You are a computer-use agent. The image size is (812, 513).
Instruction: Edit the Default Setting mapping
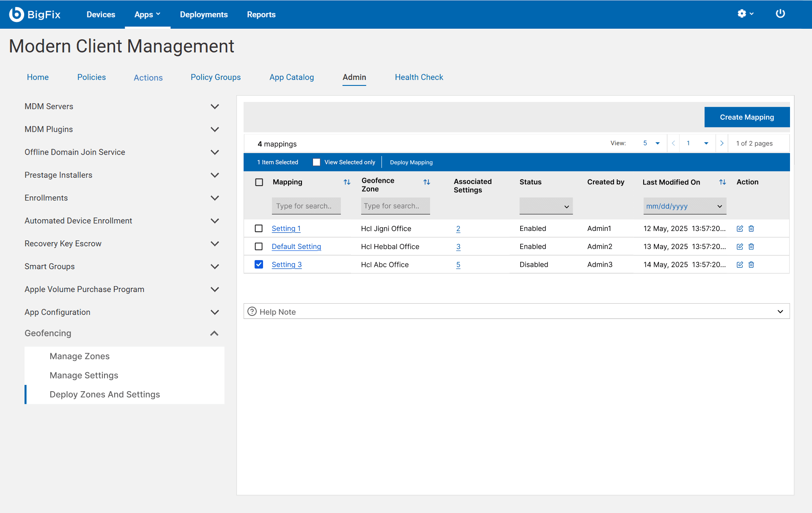pos(740,247)
